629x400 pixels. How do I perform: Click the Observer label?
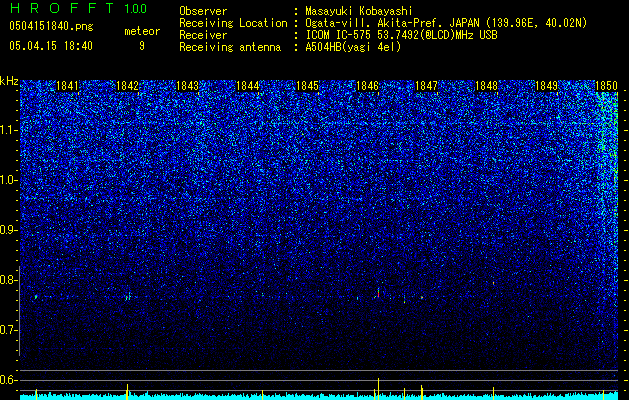203,11
